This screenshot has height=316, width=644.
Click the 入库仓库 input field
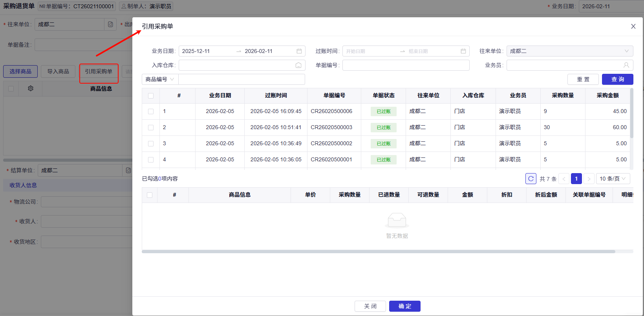pos(242,65)
